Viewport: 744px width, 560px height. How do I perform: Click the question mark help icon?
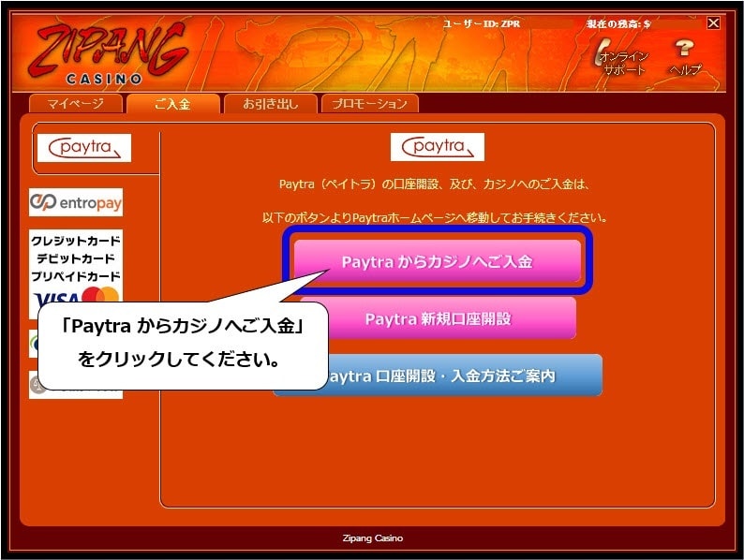click(684, 57)
